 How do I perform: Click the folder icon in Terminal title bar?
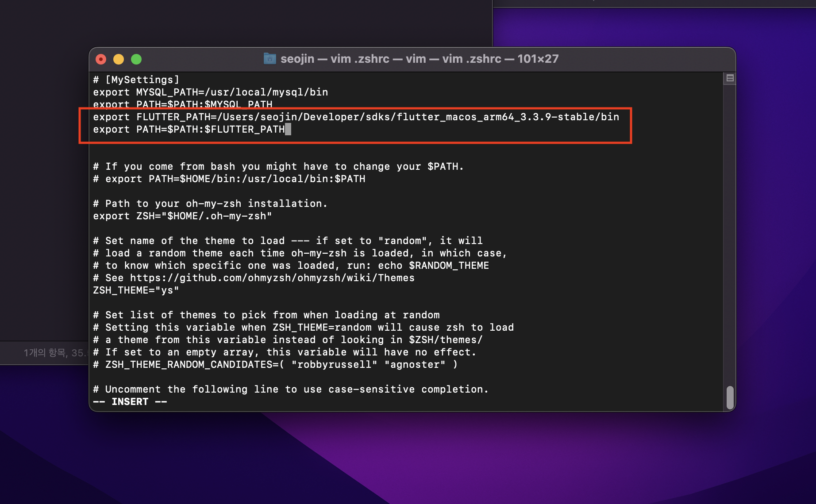[269, 58]
